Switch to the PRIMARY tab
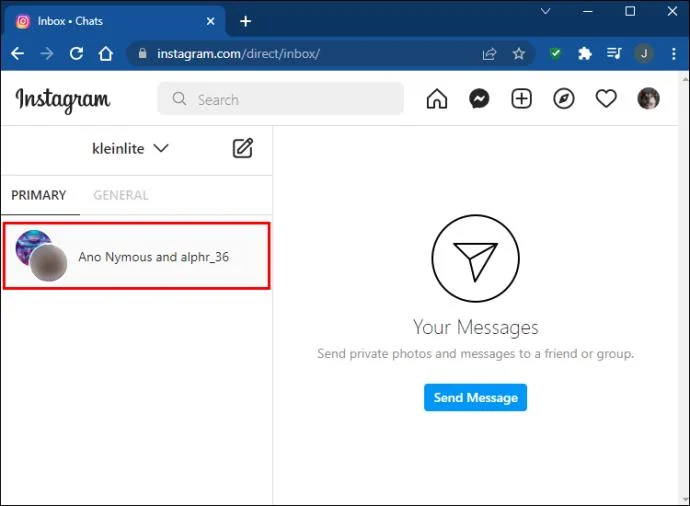Image resolution: width=690 pixels, height=506 pixels. 39,195
